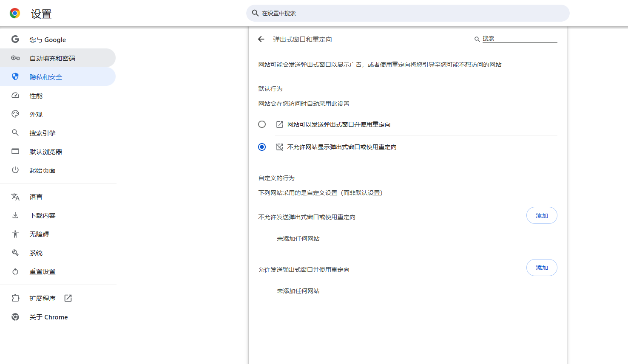The height and width of the screenshot is (364, 628).
Task: Go to 隐私和安全 section
Action: point(58,77)
